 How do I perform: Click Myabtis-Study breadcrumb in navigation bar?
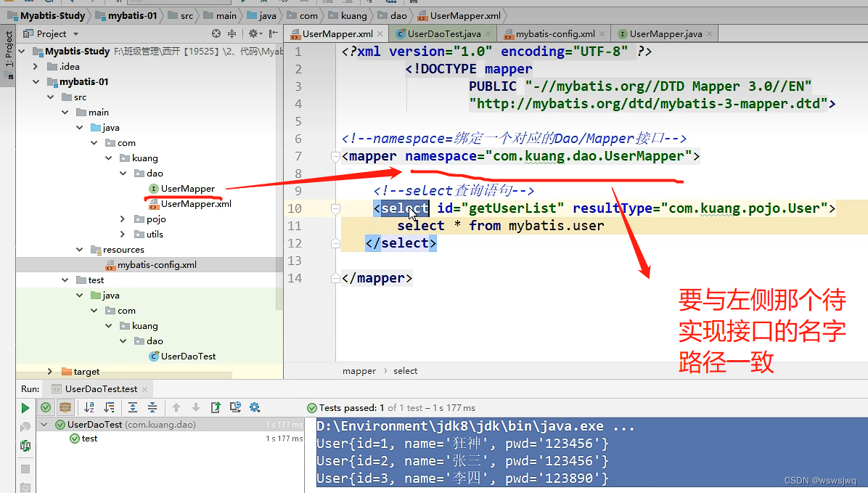coord(46,15)
